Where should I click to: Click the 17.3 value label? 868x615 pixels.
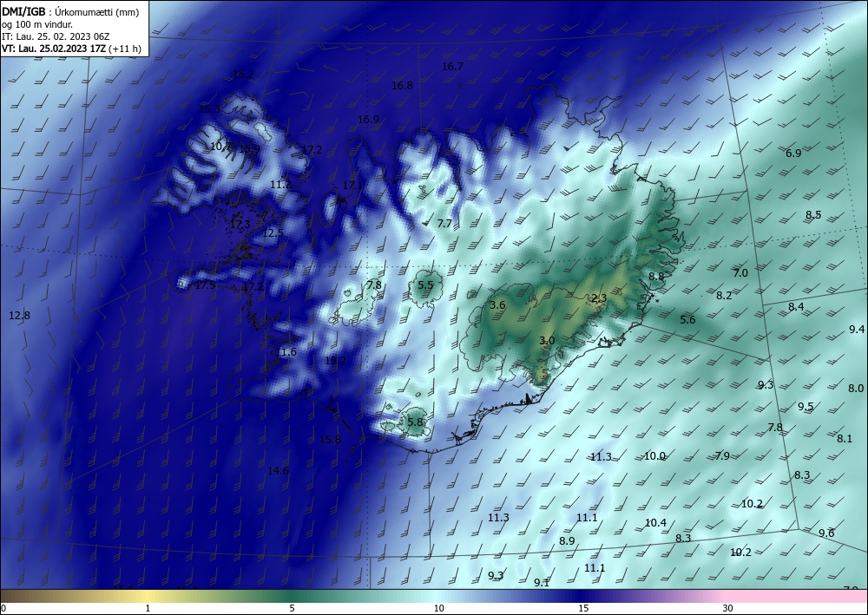pyautogui.click(x=240, y=224)
